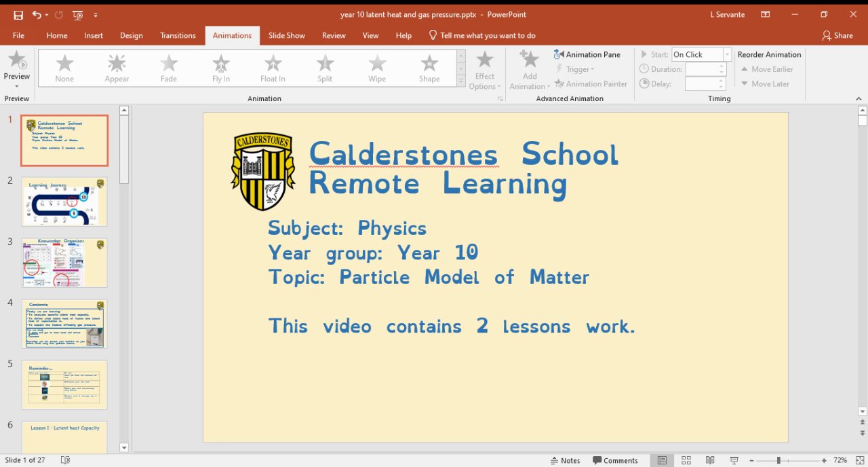Open Customize Quick Access Toolbar arrow
This screenshot has width=868, height=467.
96,15
